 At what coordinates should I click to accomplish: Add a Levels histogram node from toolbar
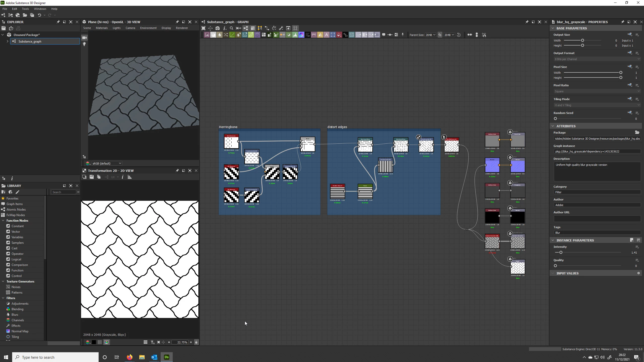pos(295,35)
